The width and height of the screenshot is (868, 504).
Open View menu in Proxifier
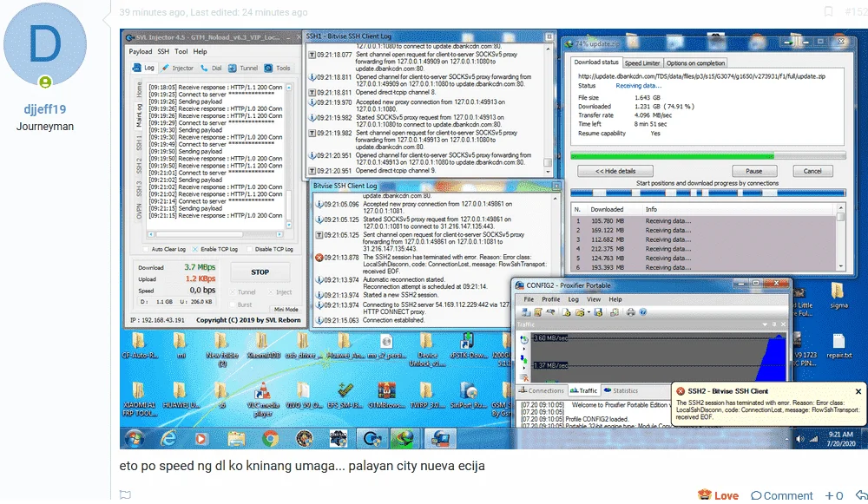pos(594,299)
